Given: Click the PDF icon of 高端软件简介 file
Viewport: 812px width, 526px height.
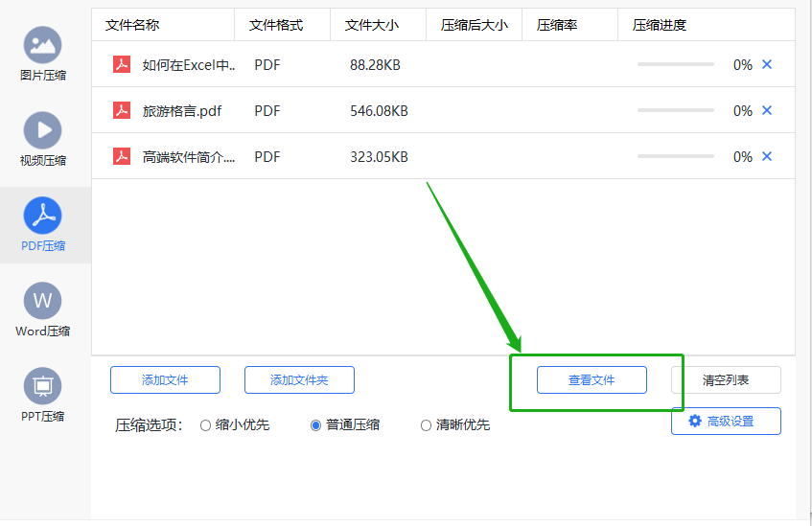Looking at the screenshot, I should (x=122, y=156).
